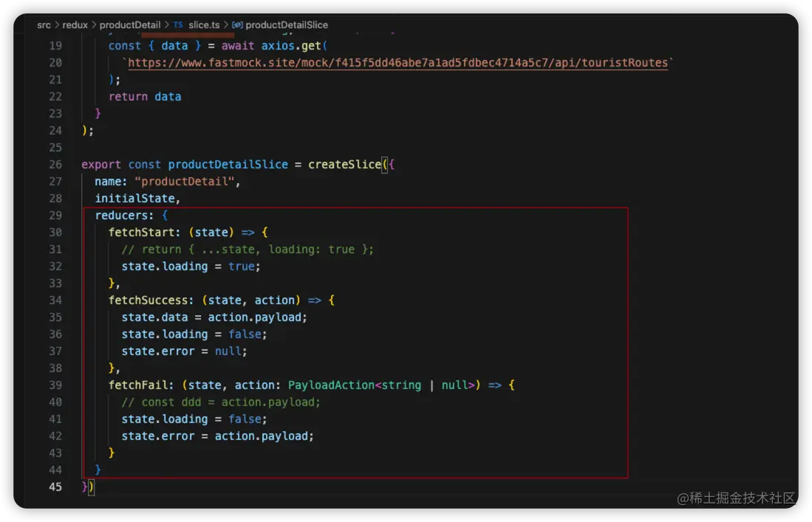Open the 'productDetail' breadcrumb folder
This screenshot has height=522, width=812.
coord(130,25)
